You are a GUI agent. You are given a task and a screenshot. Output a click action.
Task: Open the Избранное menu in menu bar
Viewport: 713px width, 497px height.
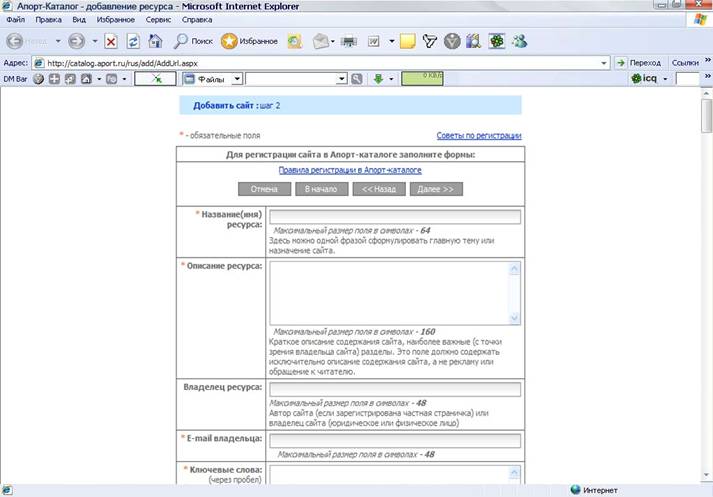(x=115, y=20)
